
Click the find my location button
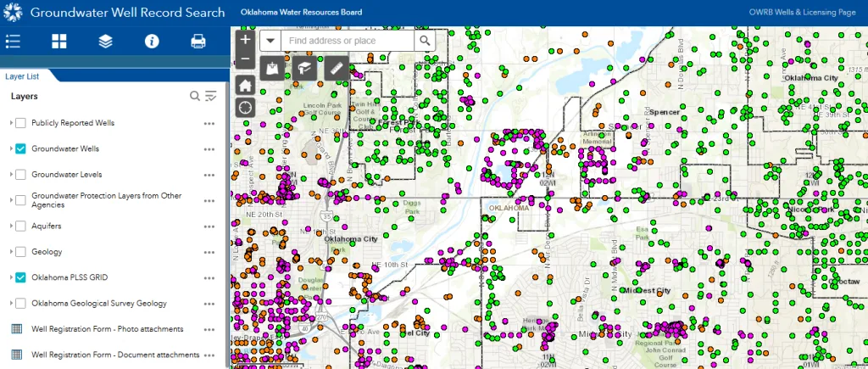pos(245,107)
